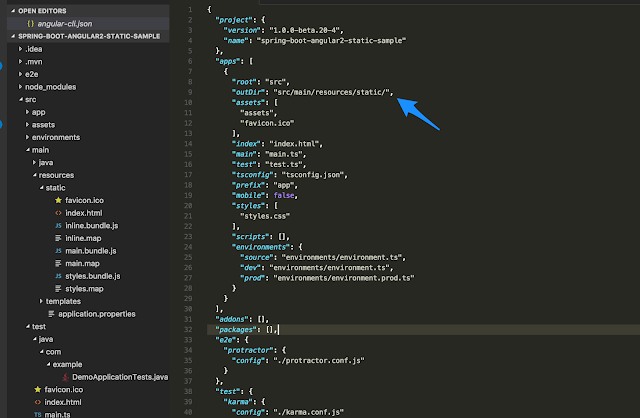Viewport: 640px width, 418px height.
Task: Click line number 9 in gutter
Action: [x=190, y=92]
